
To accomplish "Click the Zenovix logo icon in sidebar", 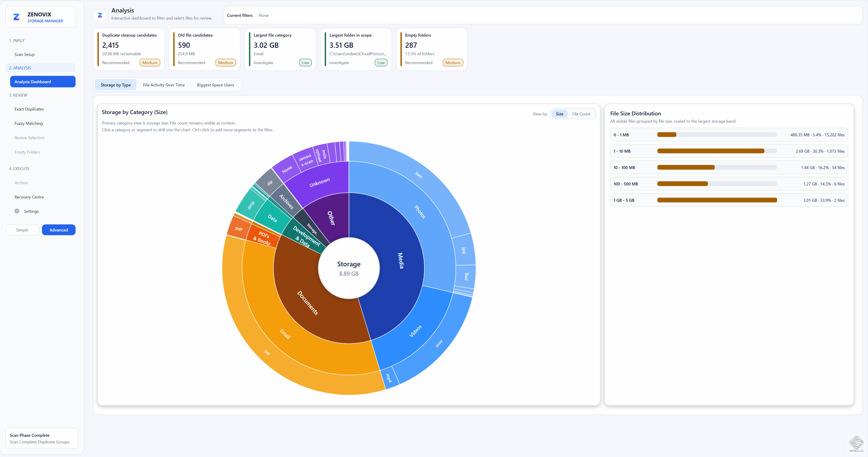I will click(16, 17).
